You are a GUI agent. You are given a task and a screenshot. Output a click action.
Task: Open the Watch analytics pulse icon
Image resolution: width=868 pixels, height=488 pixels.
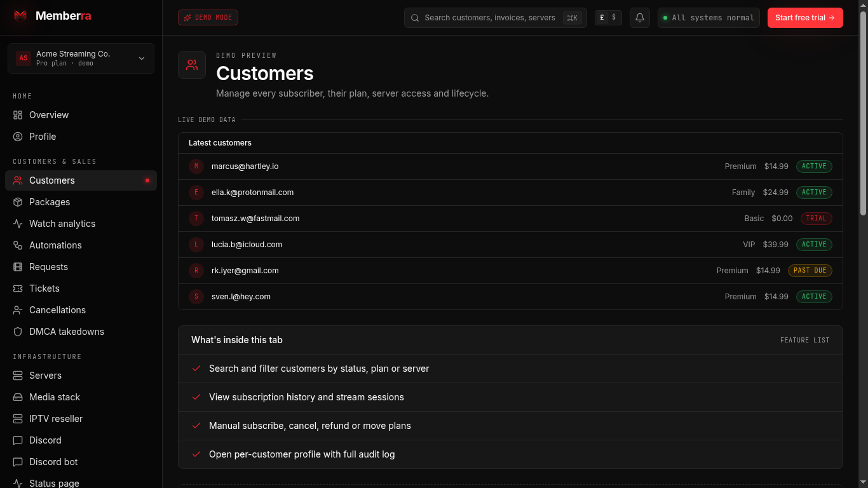coord(18,224)
